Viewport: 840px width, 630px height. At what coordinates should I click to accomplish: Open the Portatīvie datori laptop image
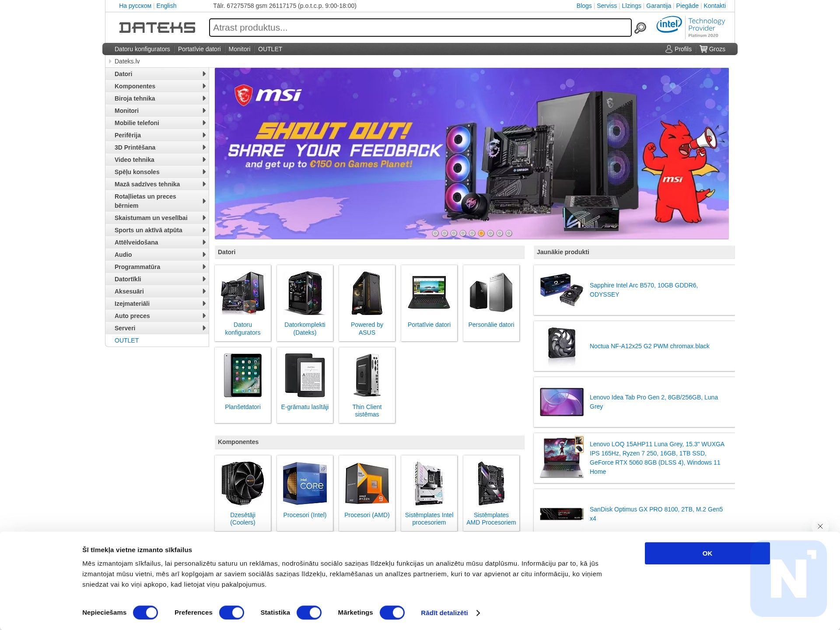point(429,293)
